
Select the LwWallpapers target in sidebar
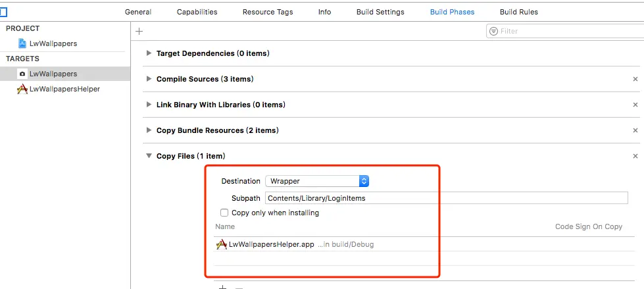tap(53, 74)
